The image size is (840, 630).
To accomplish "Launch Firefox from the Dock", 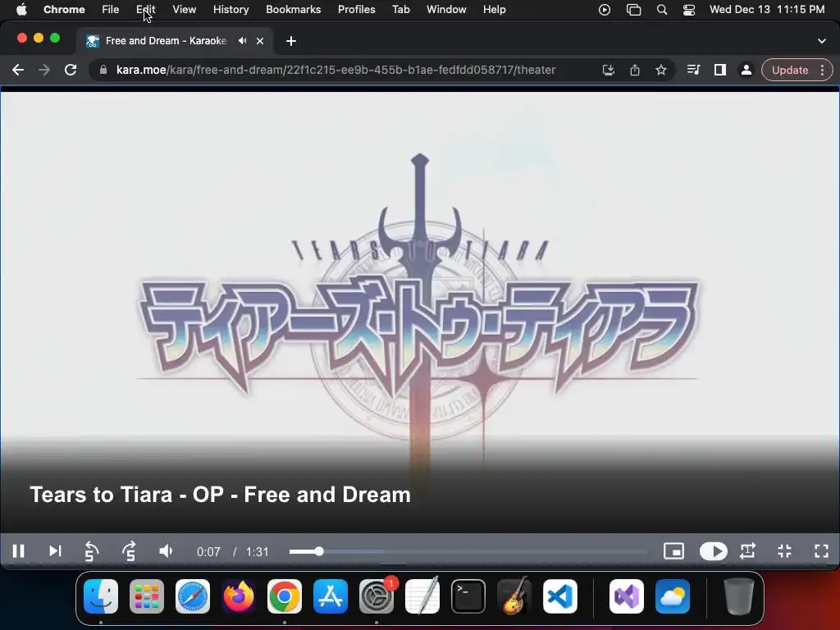I will click(x=239, y=596).
